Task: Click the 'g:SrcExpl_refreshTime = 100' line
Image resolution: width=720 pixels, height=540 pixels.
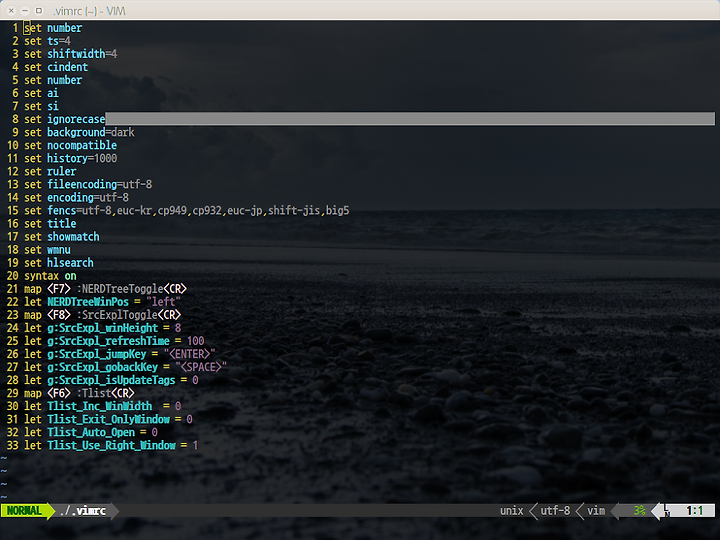Action: (114, 341)
